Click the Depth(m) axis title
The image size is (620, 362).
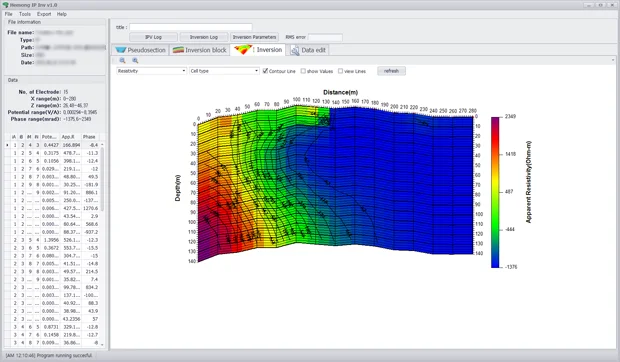178,188
